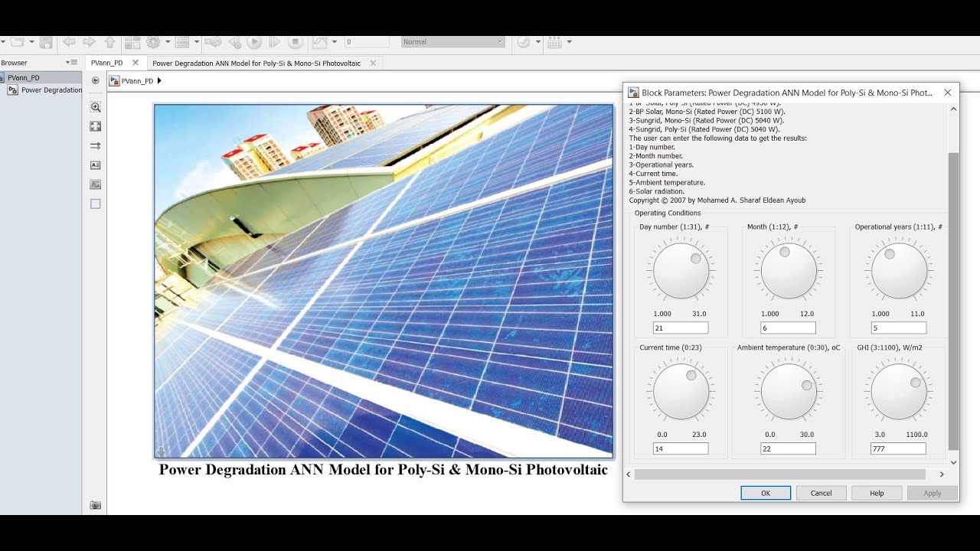Click the Run simulation play button

[255, 42]
